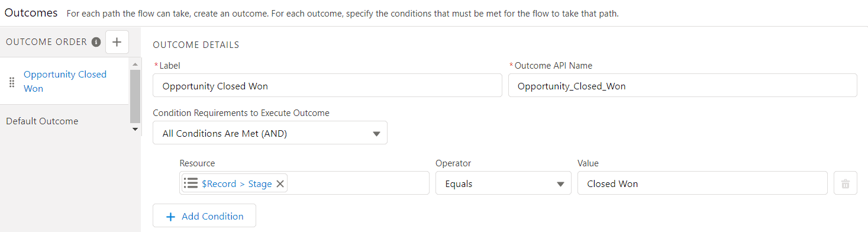Viewport: 868px width, 232px height.
Task: Add a new outcome with plus button
Action: pyautogui.click(x=117, y=42)
